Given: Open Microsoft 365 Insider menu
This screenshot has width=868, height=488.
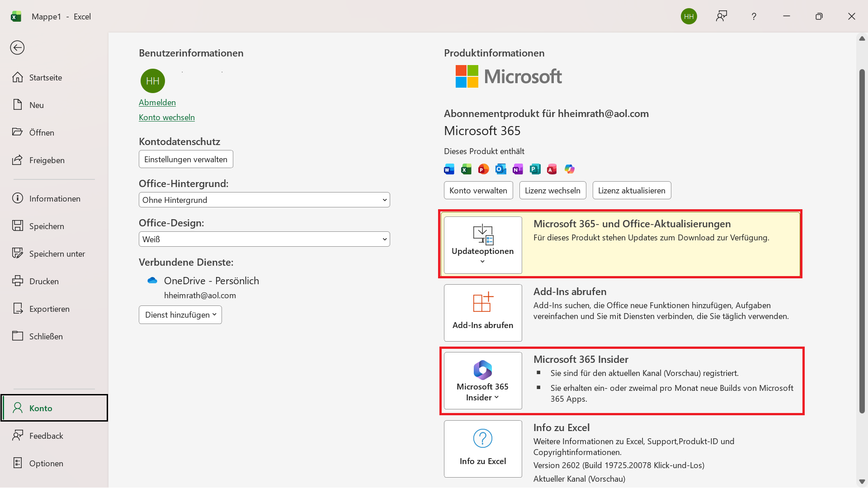Looking at the screenshot, I should point(483,380).
